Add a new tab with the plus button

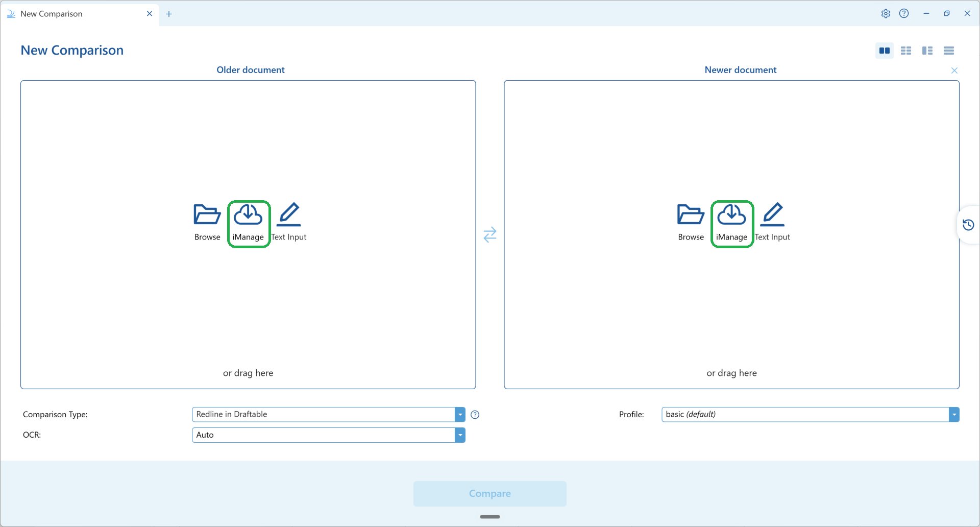169,14
